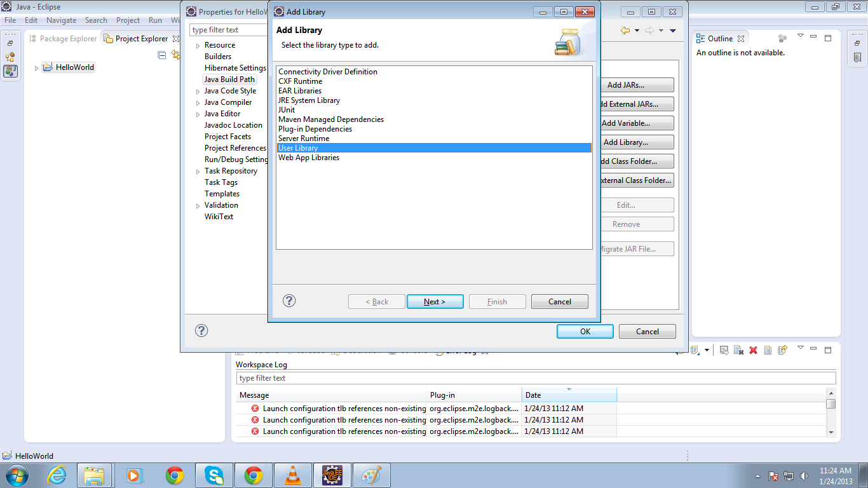
Task: Expand the Java Compiler node
Action: coord(198,103)
